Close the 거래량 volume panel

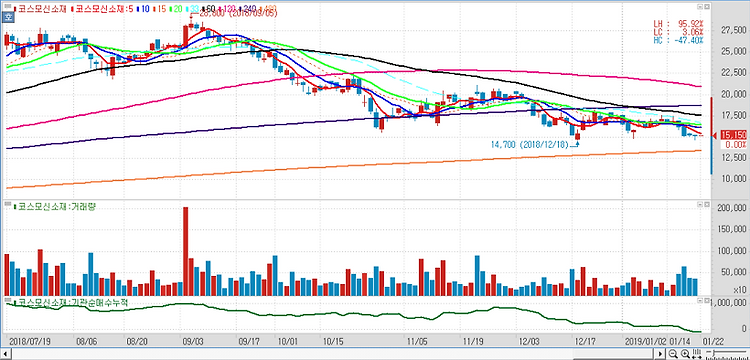pyautogui.click(x=706, y=204)
